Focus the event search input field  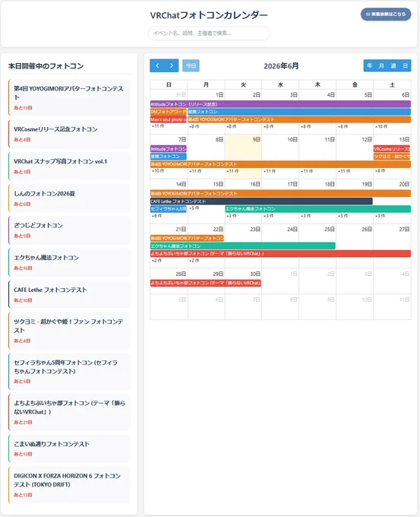(209, 33)
